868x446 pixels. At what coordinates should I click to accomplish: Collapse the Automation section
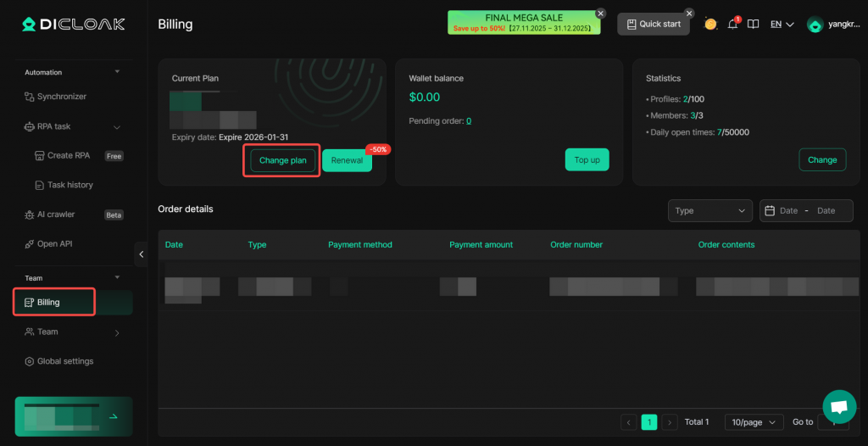(x=117, y=72)
